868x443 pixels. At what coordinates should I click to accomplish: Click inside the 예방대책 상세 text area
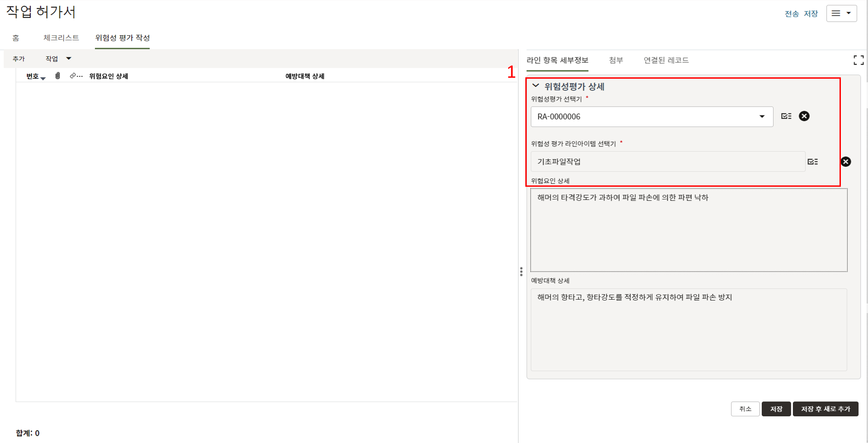coord(688,330)
